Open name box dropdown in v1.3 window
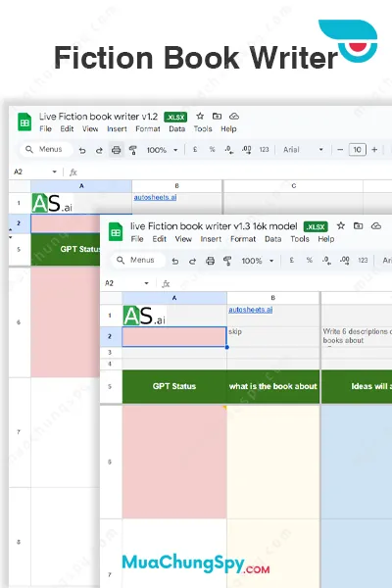The height and width of the screenshot is (588, 392). (x=147, y=283)
